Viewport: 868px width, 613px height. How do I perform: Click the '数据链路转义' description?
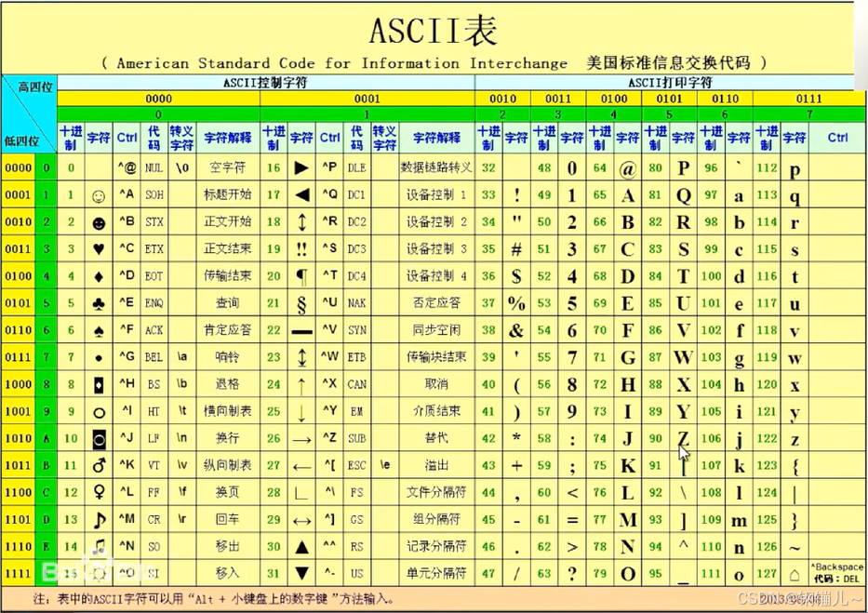click(436, 167)
